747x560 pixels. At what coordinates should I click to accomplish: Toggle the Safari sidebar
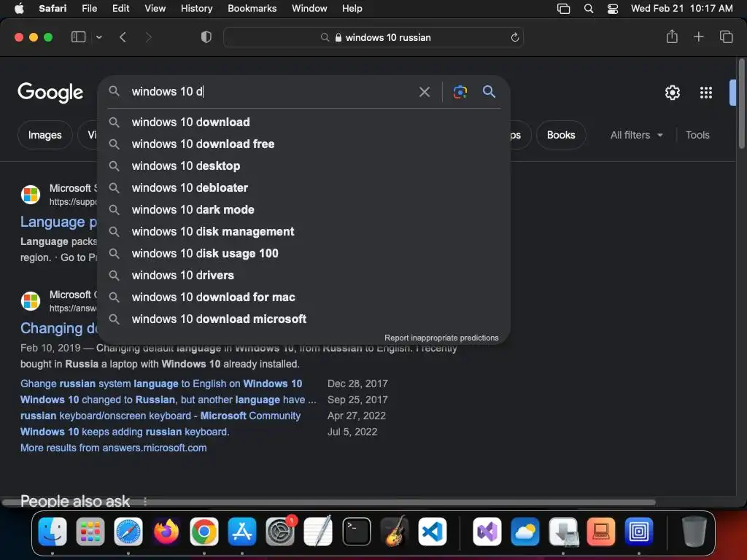[78, 37]
